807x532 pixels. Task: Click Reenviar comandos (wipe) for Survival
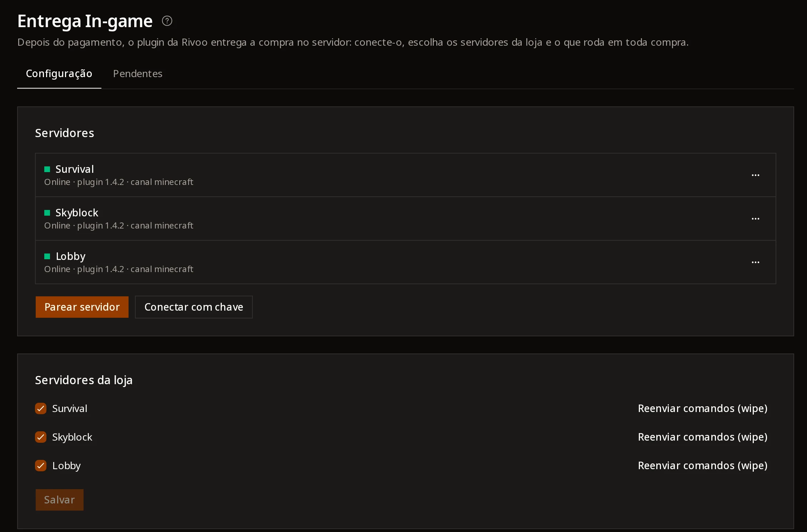click(703, 408)
